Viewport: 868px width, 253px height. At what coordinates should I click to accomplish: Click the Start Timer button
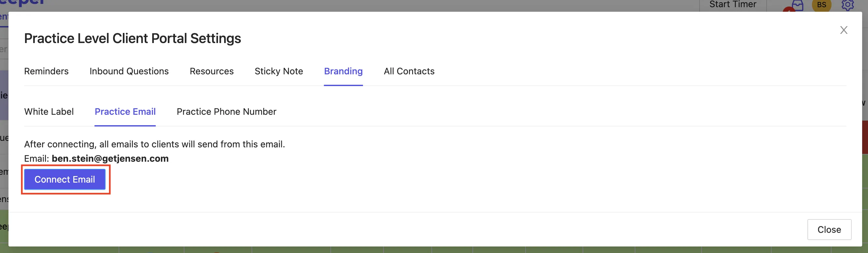732,5
